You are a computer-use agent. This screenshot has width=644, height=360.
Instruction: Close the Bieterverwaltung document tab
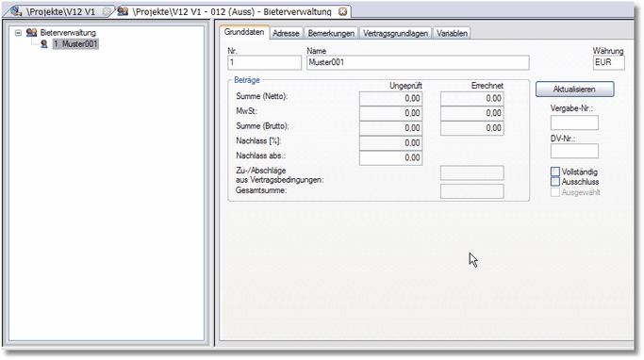[342, 12]
